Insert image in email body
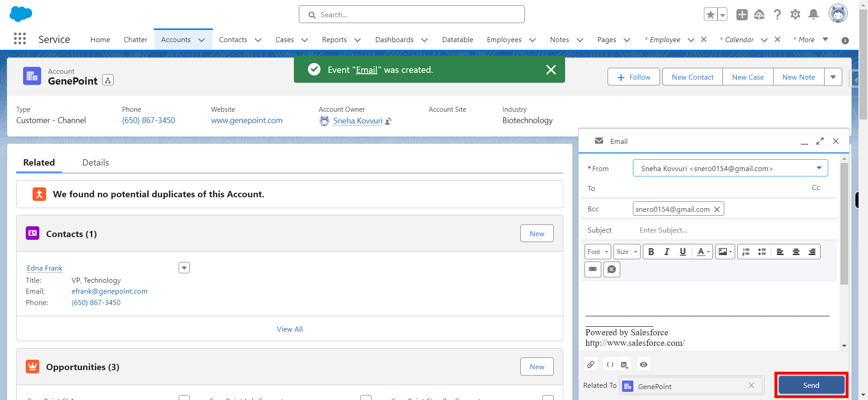 [725, 252]
